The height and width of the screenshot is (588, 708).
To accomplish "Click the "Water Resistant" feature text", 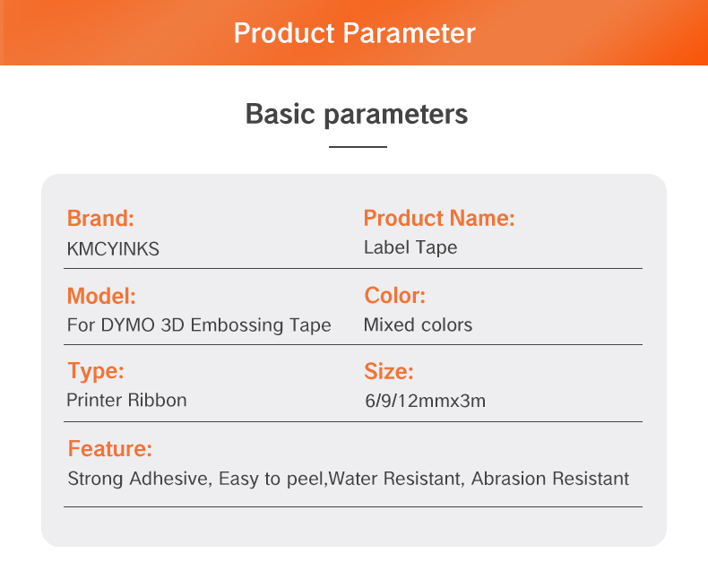I will point(394,478).
